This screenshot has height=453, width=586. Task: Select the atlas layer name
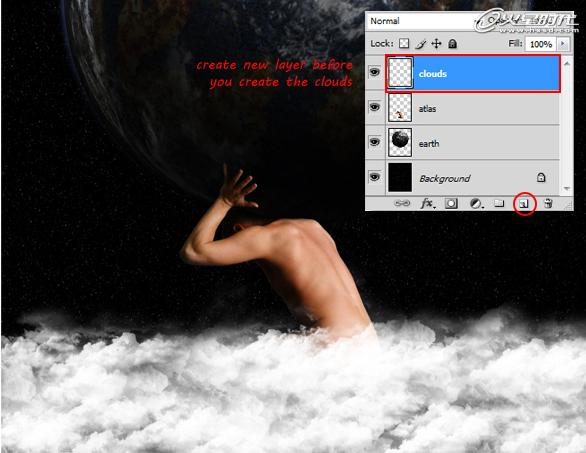tap(427, 109)
